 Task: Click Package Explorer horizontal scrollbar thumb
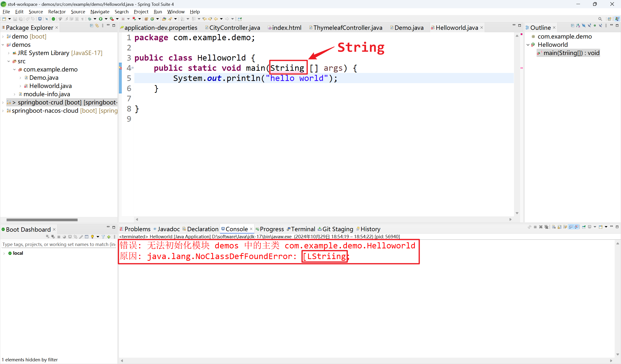(x=42, y=220)
